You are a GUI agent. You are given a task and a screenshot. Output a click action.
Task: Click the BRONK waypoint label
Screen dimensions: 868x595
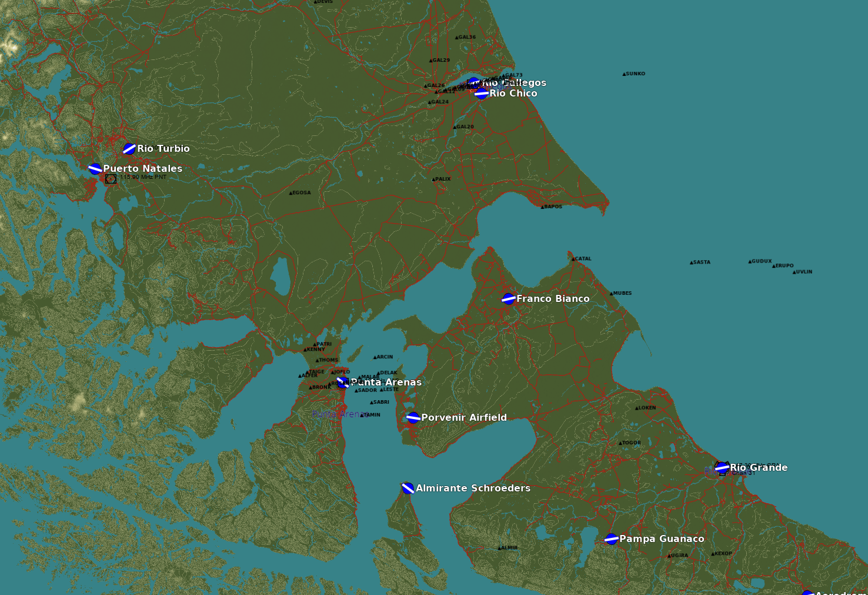[x=322, y=387]
